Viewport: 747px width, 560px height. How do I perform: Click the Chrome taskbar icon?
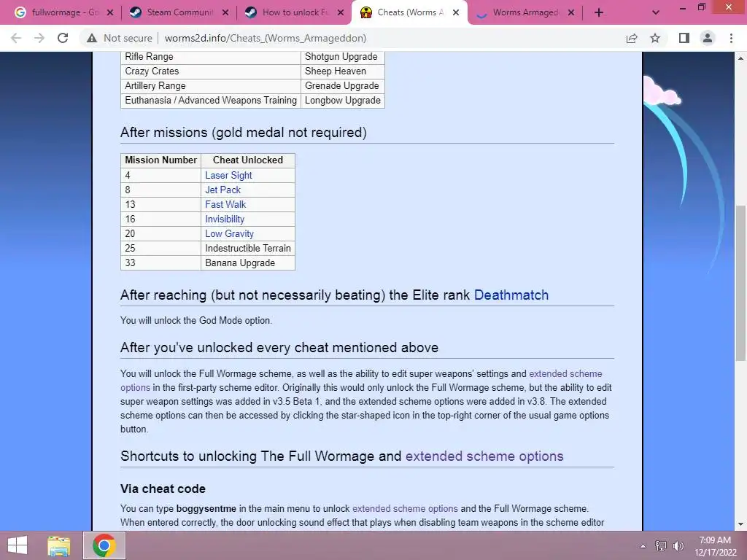104,545
